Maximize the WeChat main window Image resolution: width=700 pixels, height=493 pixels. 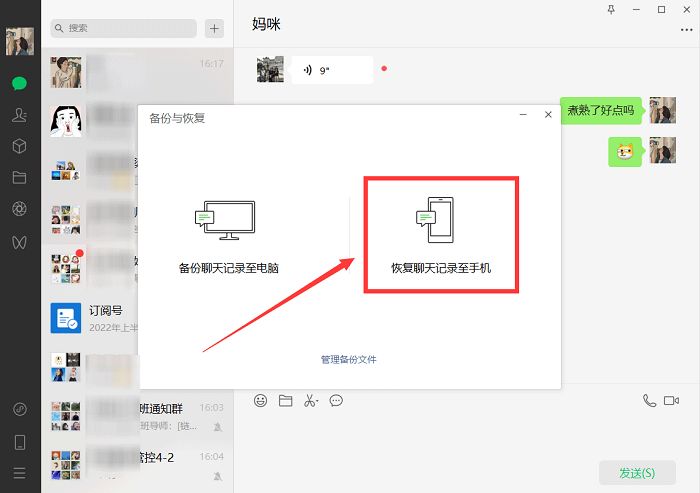(661, 9)
